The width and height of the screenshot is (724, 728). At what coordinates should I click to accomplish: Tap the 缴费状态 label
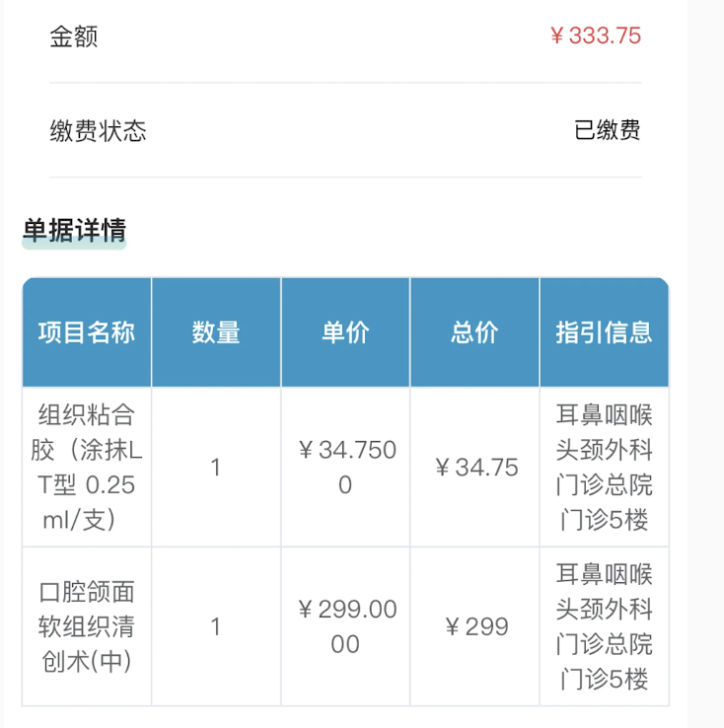(98, 130)
